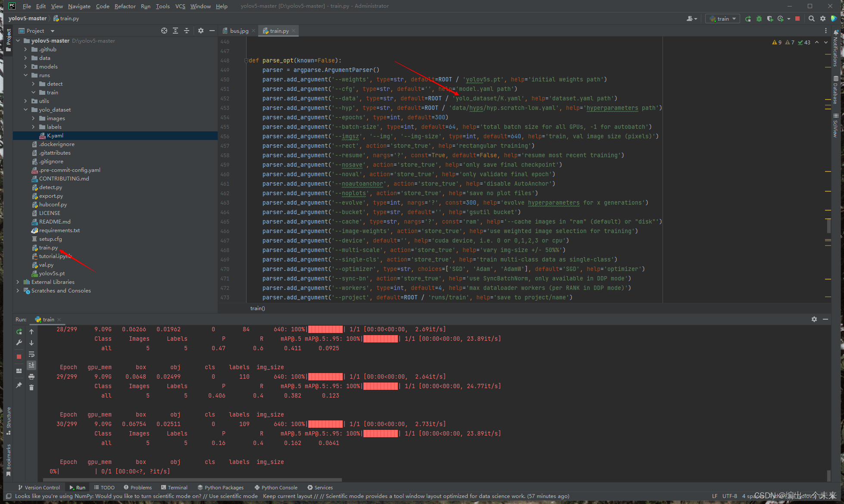Stop the running train process from top toolbar
The width and height of the screenshot is (844, 504).
click(797, 19)
